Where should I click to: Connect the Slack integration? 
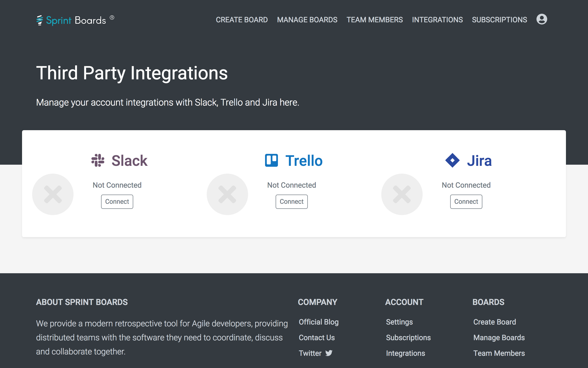pyautogui.click(x=117, y=201)
